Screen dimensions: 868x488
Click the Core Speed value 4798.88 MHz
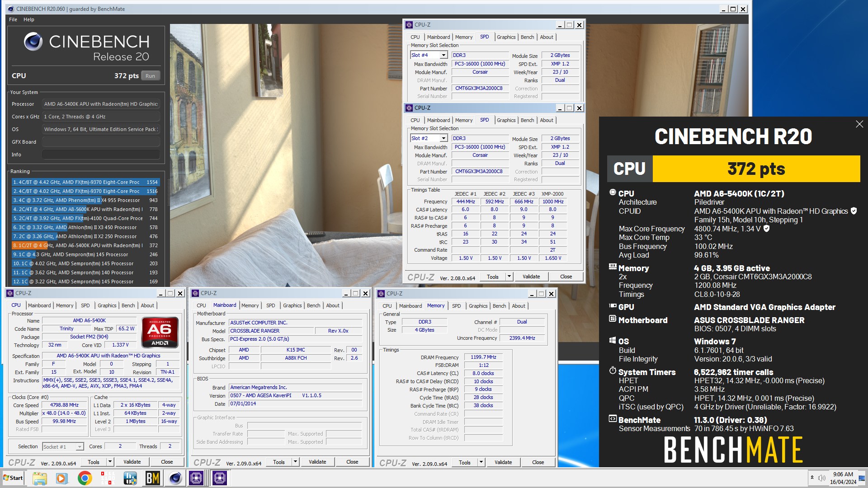click(64, 405)
